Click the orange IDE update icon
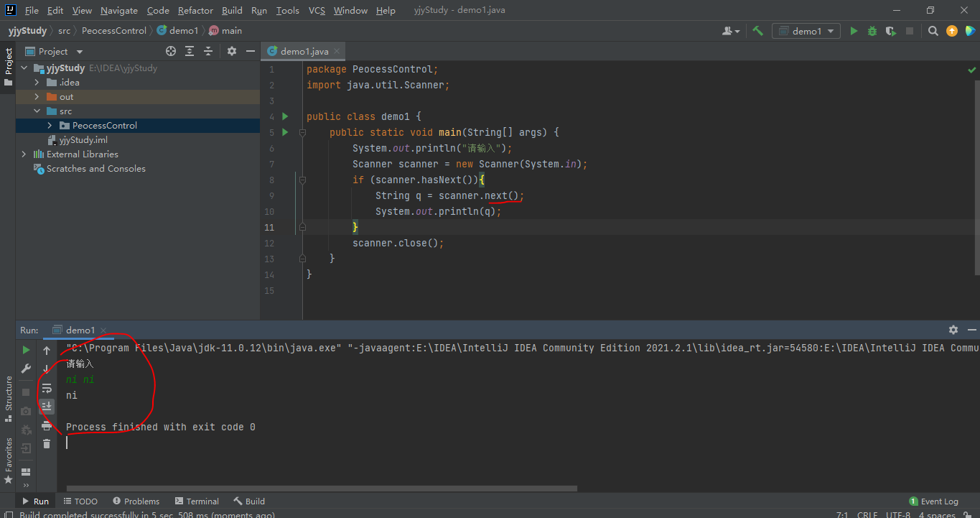Viewport: 980px width, 518px height. [952, 31]
